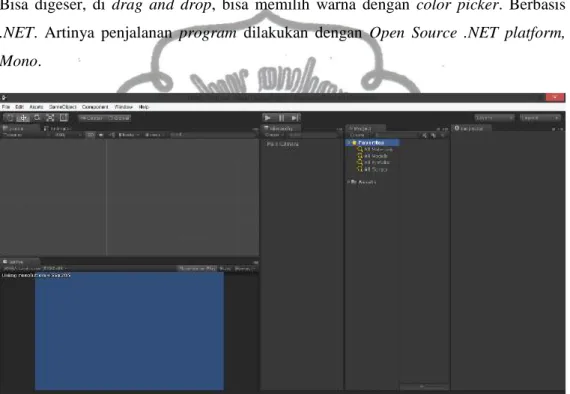Switch to the Animator tab
The height and width of the screenshot is (394, 570).
[x=57, y=129]
